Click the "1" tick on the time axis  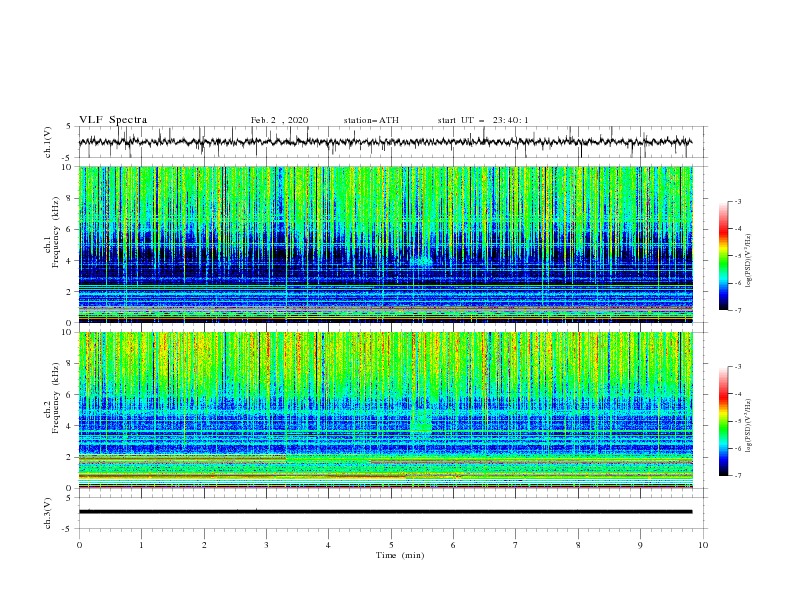point(141,545)
